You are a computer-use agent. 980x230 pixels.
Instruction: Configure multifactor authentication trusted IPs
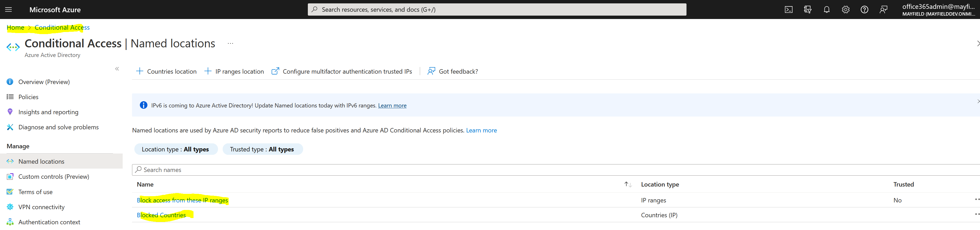[342, 71]
